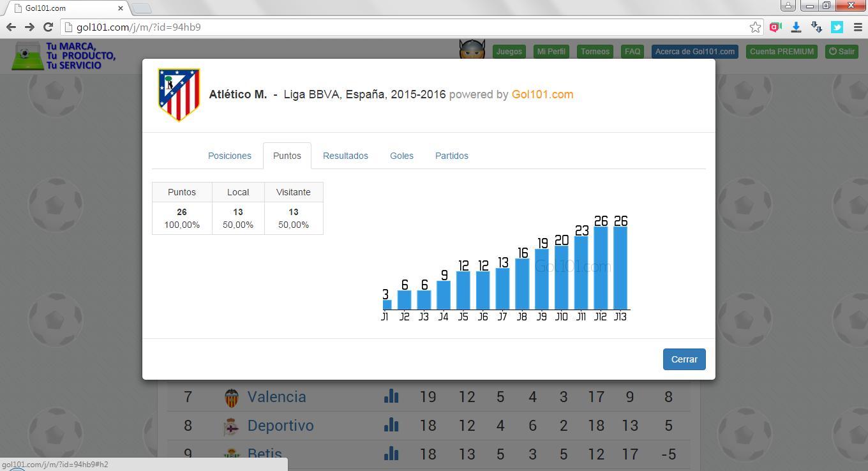Click the viking helmet avatar icon

(x=472, y=50)
